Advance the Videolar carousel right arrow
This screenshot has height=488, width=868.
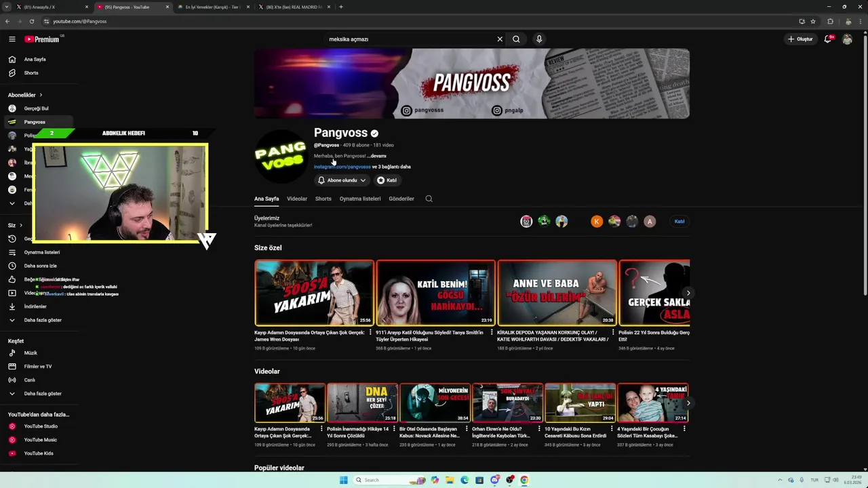point(688,403)
